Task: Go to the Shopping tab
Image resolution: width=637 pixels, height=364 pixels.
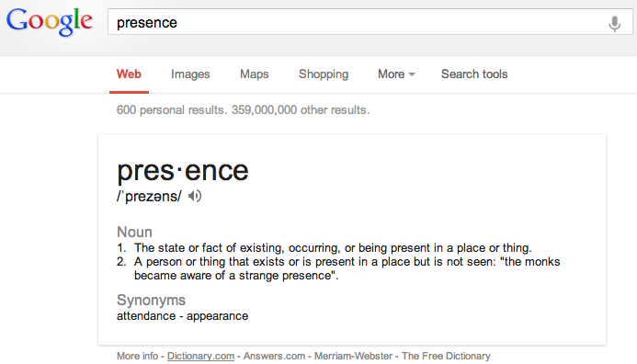Action: [324, 74]
